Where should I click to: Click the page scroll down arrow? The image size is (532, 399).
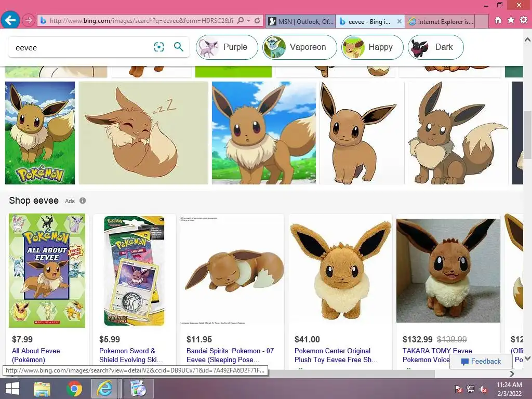pos(527,358)
